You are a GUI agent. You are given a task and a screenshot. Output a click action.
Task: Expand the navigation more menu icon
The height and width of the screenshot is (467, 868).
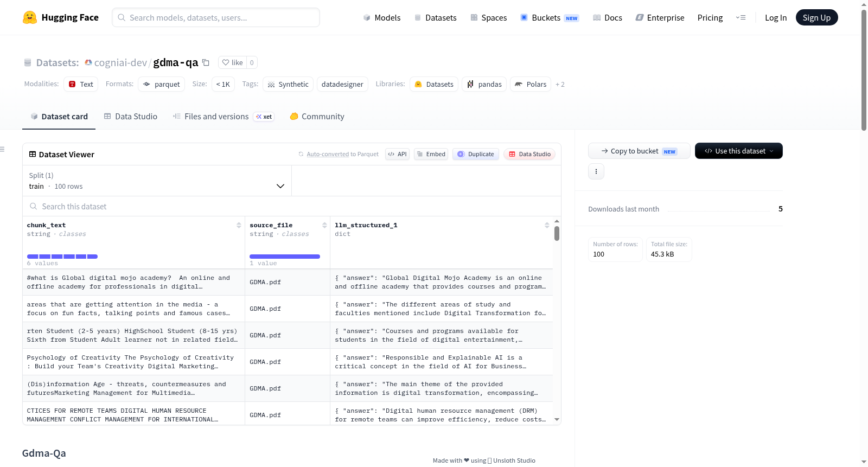741,18
